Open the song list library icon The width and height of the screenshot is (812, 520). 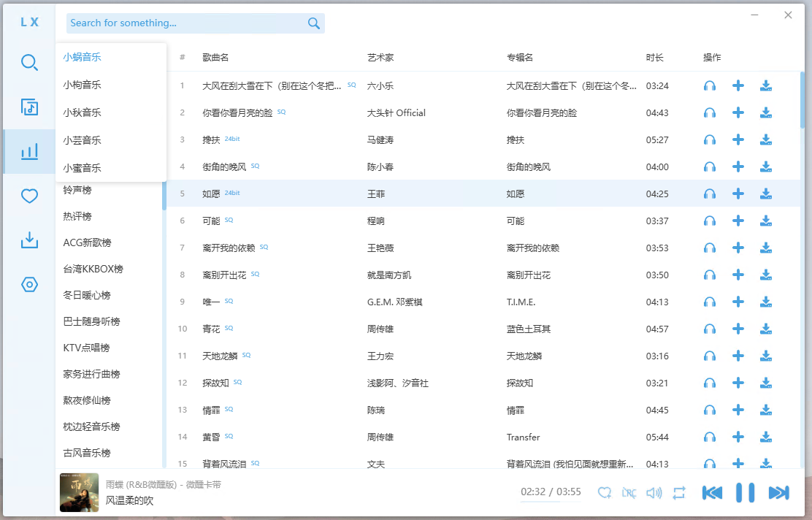pyautogui.click(x=29, y=107)
